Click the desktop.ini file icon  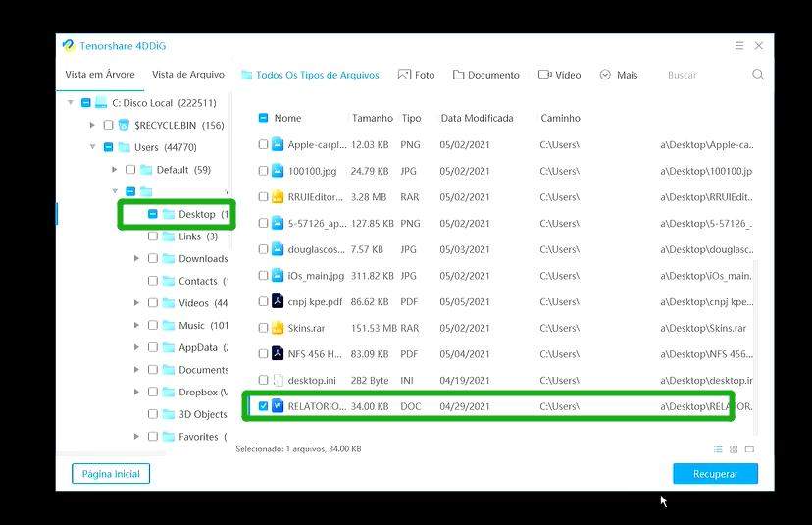pos(278,380)
